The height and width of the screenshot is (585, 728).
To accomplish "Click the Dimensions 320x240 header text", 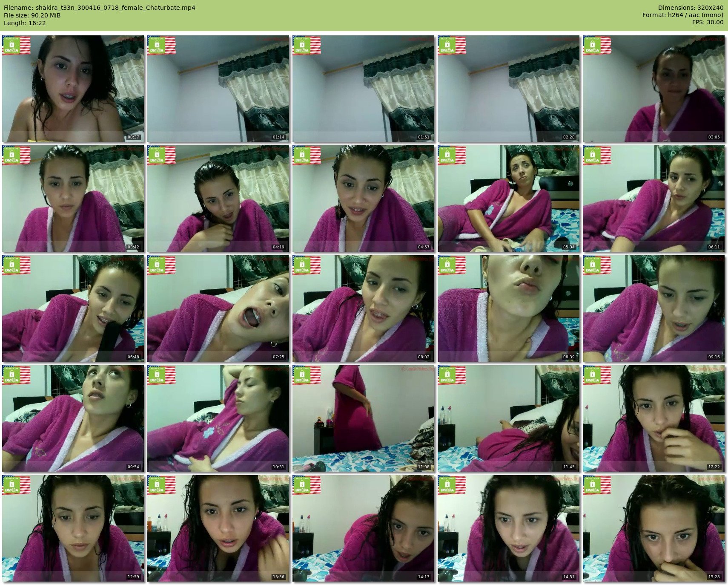I will [690, 8].
